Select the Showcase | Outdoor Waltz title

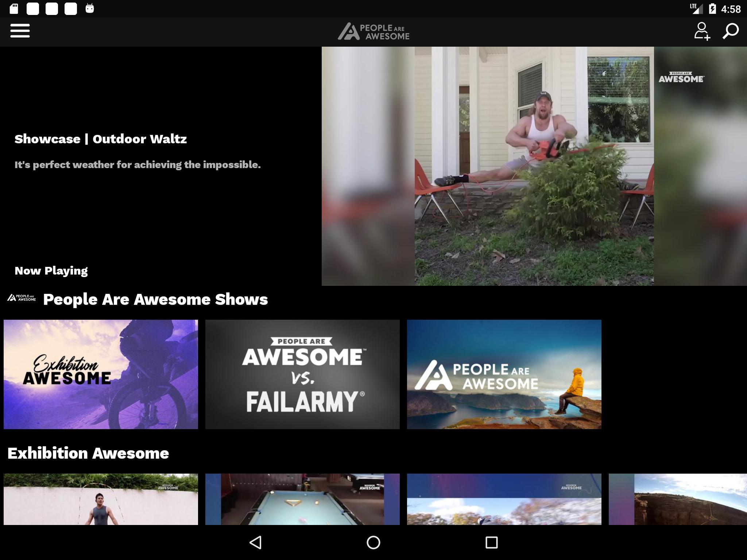tap(101, 139)
